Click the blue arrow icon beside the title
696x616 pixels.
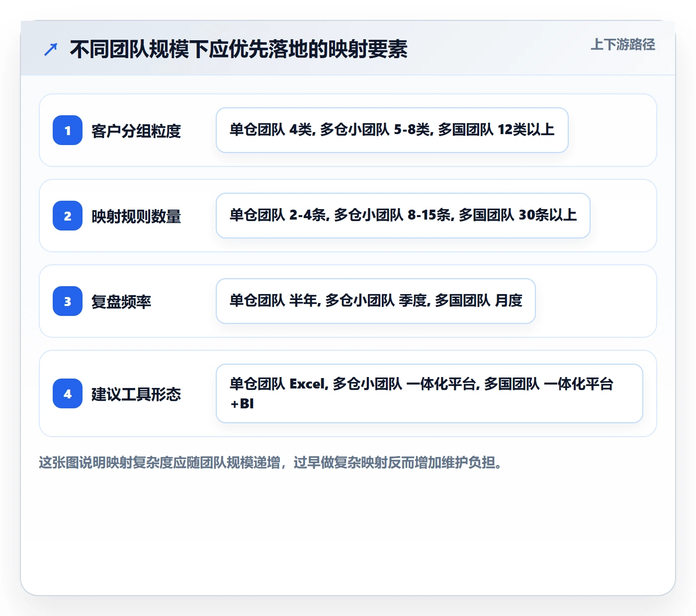pyautogui.click(x=51, y=49)
